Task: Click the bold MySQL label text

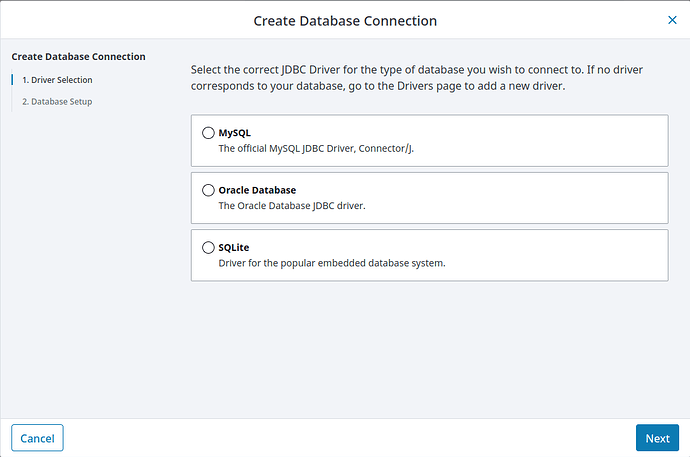Action: 235,133
